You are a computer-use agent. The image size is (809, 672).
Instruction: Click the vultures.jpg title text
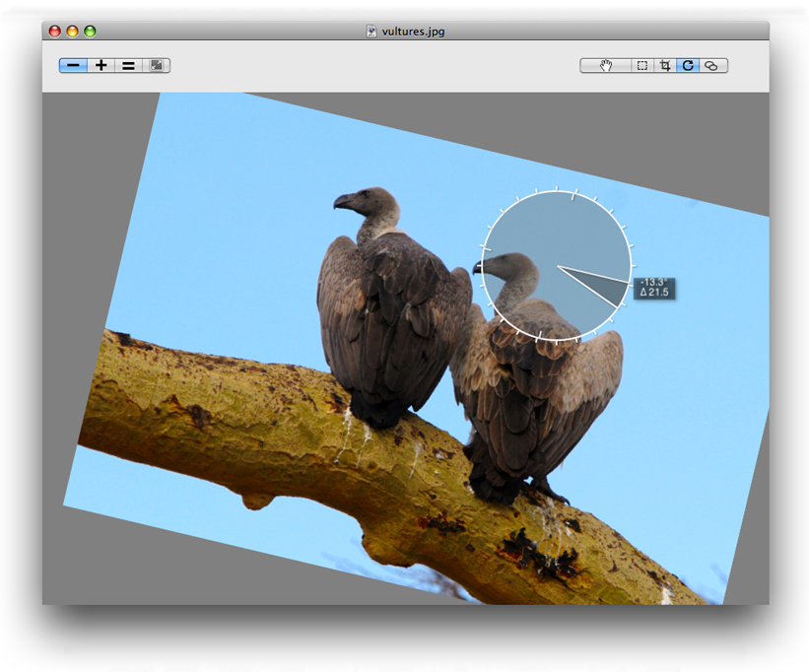[414, 30]
